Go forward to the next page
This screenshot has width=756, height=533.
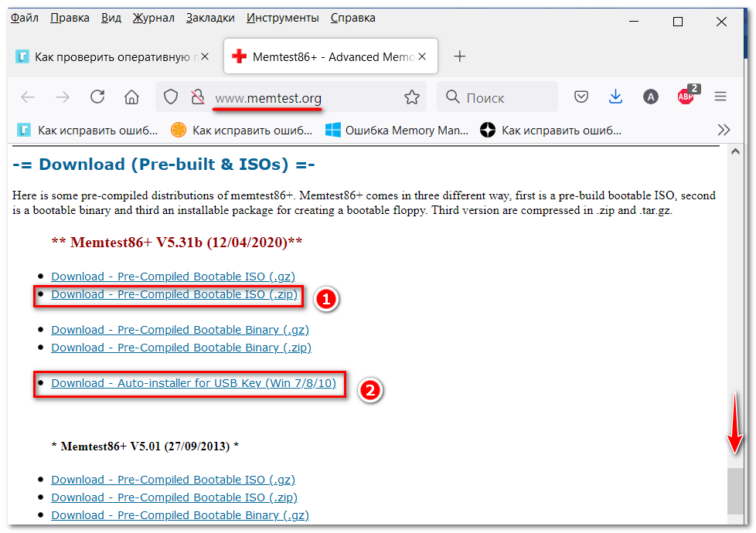coord(63,97)
